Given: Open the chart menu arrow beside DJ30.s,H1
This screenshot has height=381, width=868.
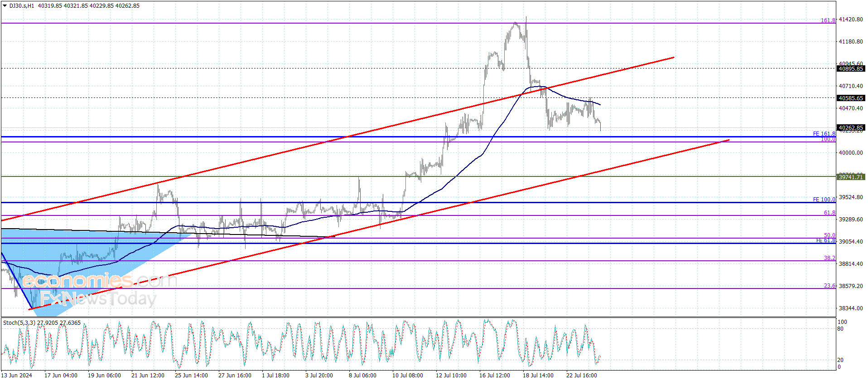Looking at the screenshot, I should 5,6.
